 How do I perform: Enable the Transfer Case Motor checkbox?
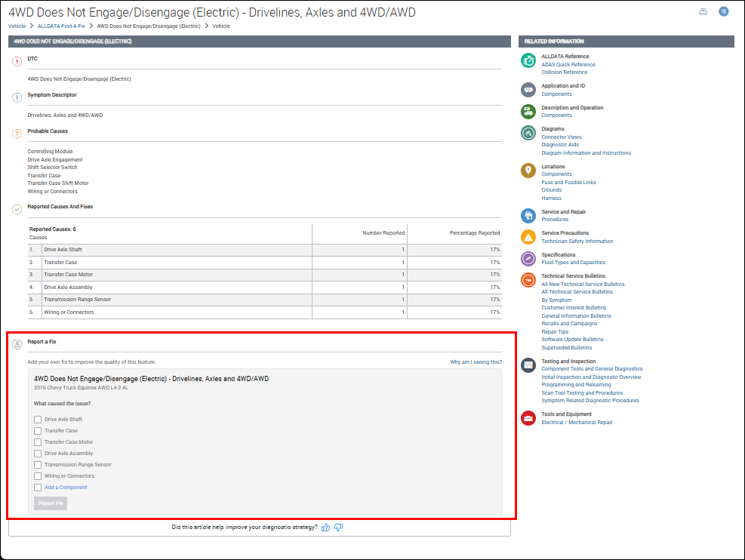(x=38, y=442)
